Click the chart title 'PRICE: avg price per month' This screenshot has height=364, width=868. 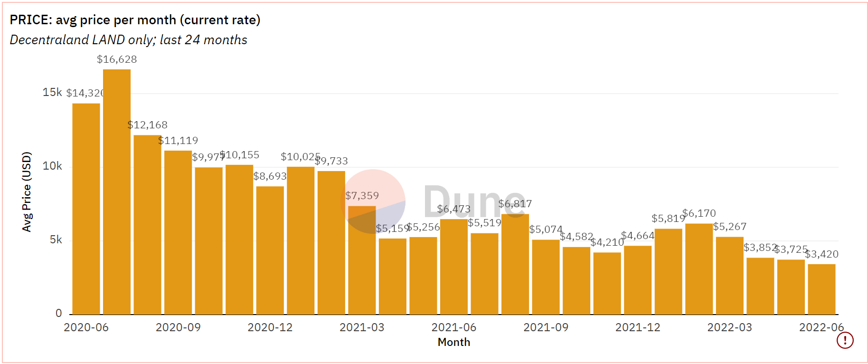135,20
